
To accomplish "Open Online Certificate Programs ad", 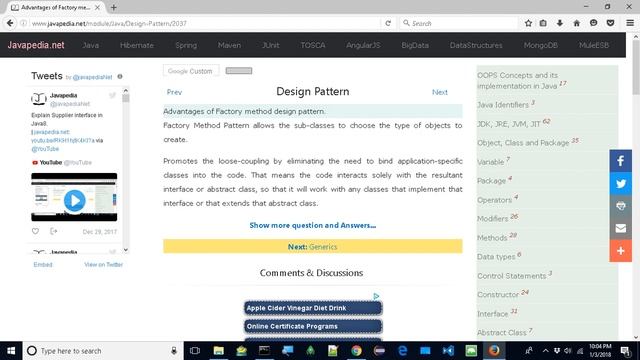I will [x=313, y=327].
